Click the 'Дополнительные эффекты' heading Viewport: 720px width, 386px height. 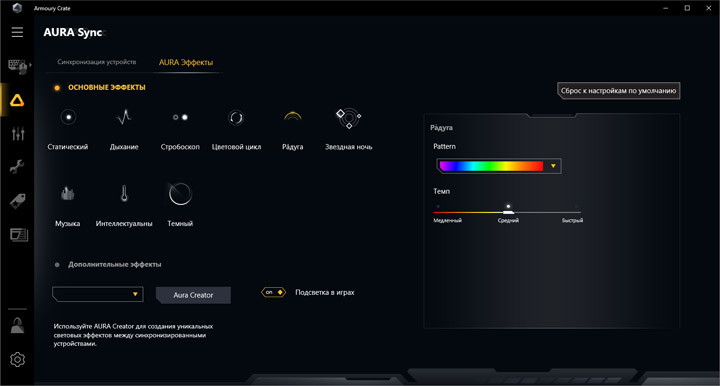click(115, 264)
